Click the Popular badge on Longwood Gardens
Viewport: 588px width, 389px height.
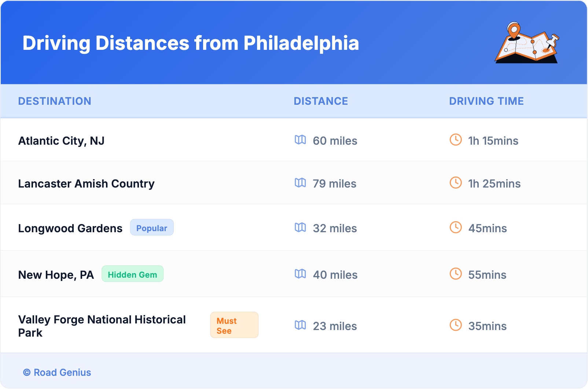pos(152,228)
